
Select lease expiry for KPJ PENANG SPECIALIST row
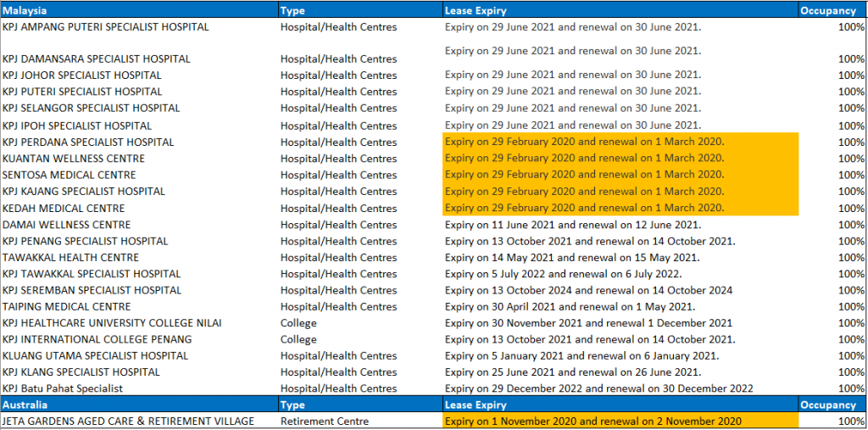click(x=620, y=241)
